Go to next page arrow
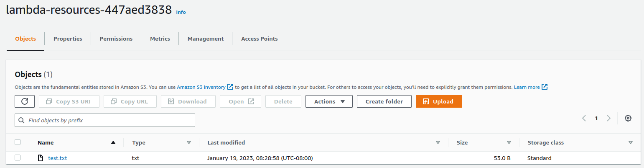Viewport: 644px width, 168px height. [x=609, y=118]
